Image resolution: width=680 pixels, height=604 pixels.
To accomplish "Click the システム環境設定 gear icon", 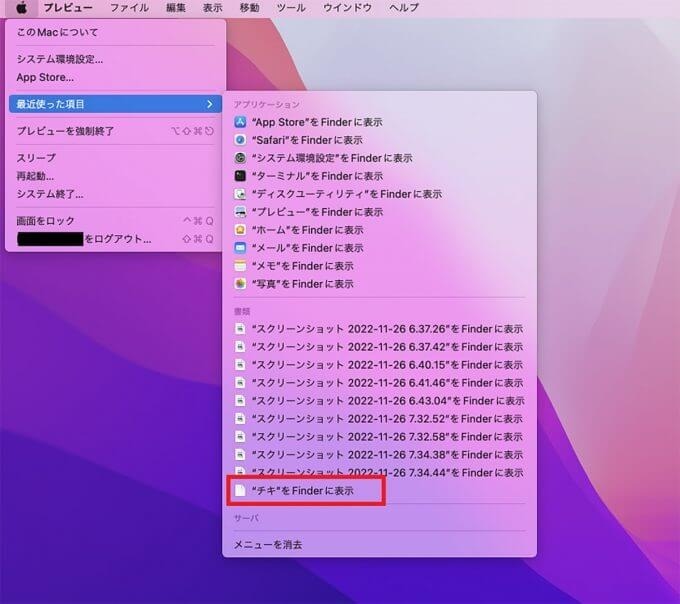I will tap(240, 158).
